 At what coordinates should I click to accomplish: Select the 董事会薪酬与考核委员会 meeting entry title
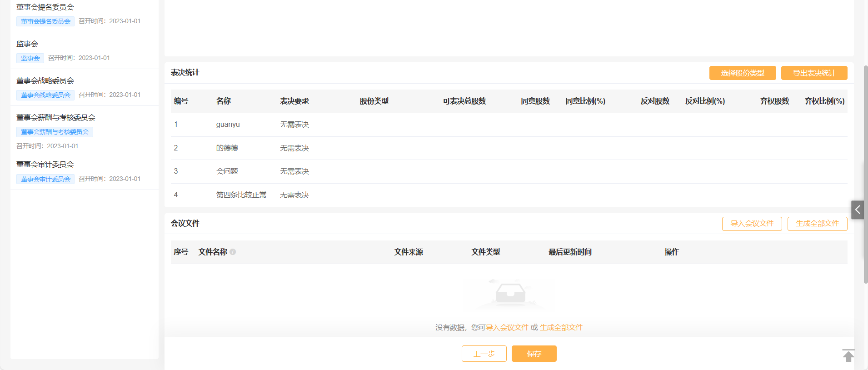coord(56,118)
